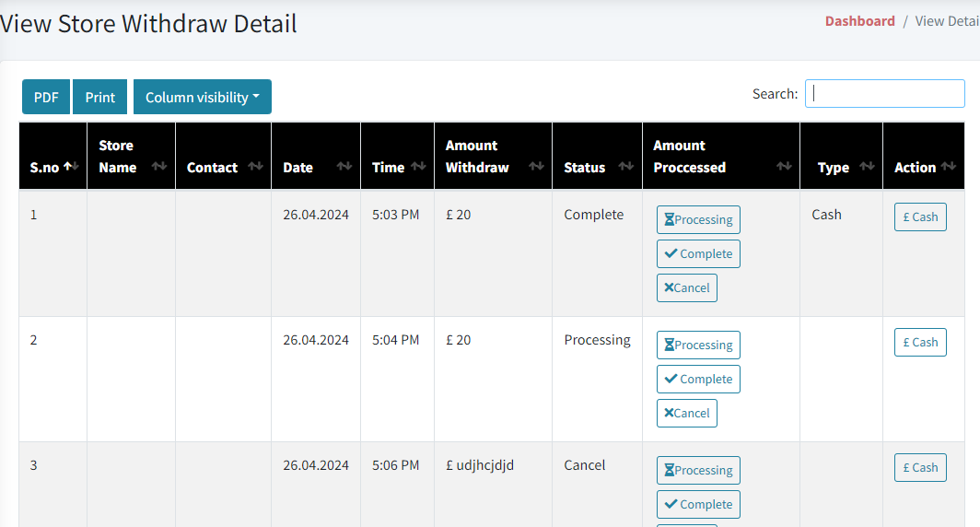This screenshot has height=527, width=980.
Task: Go to the Dashboard breadcrumb link
Action: tap(859, 21)
